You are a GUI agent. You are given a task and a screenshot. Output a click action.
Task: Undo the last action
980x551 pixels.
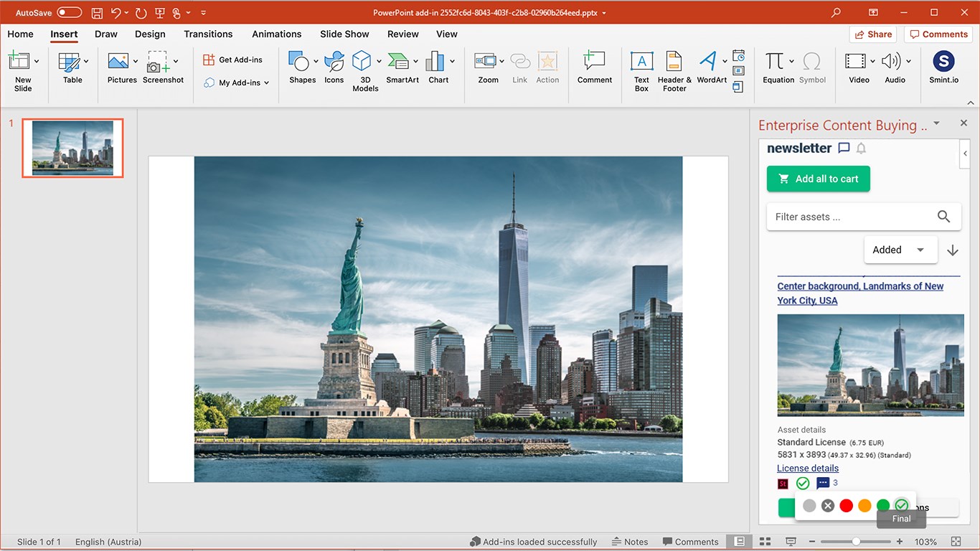point(116,13)
